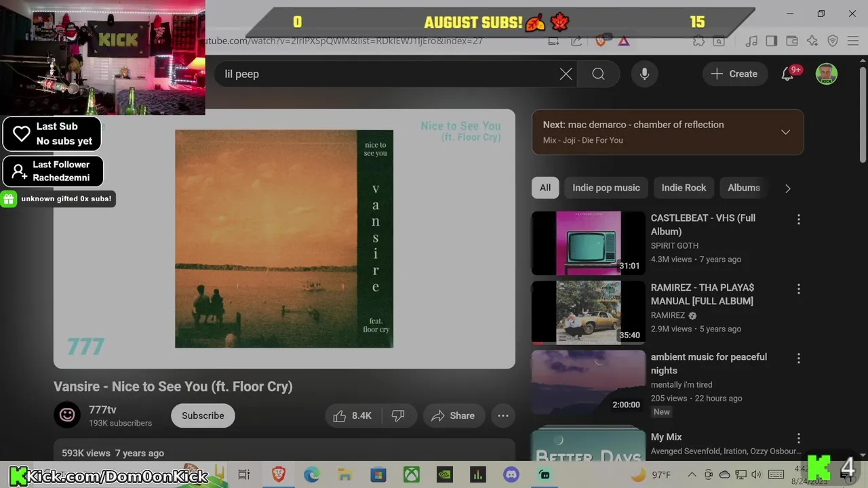Open Brave VPN shield icon
The image size is (868, 488).
[x=833, y=41]
